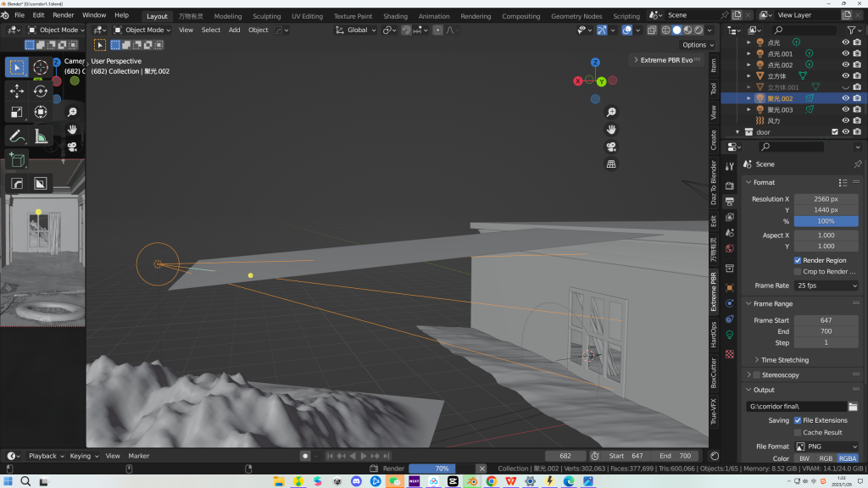Open the HardOps sidebar tab
The image size is (868, 488).
714,335
